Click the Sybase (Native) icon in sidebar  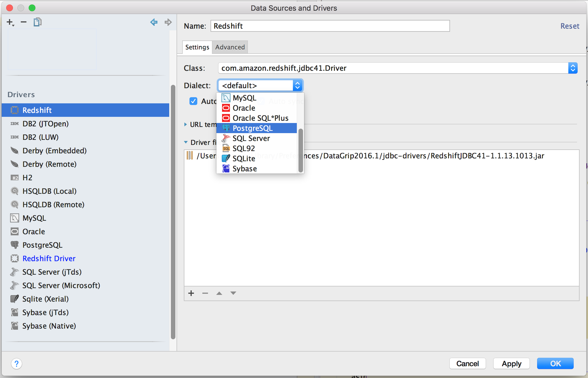[15, 326]
